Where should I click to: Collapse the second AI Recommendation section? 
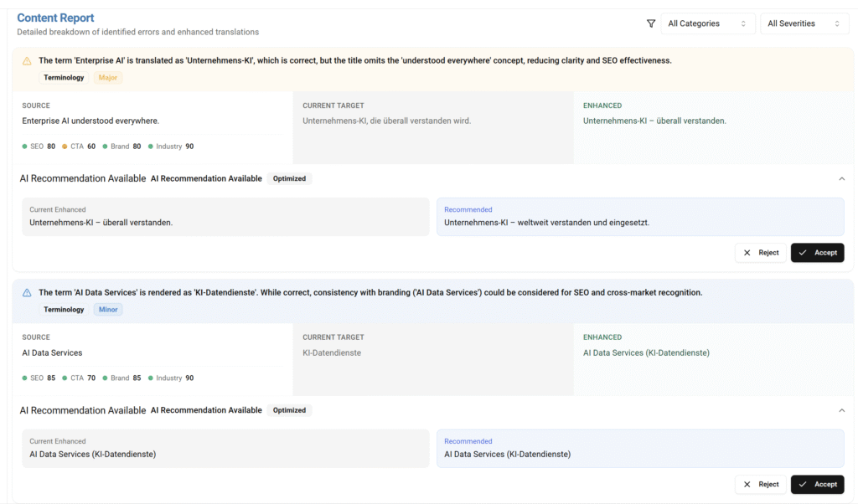point(841,410)
